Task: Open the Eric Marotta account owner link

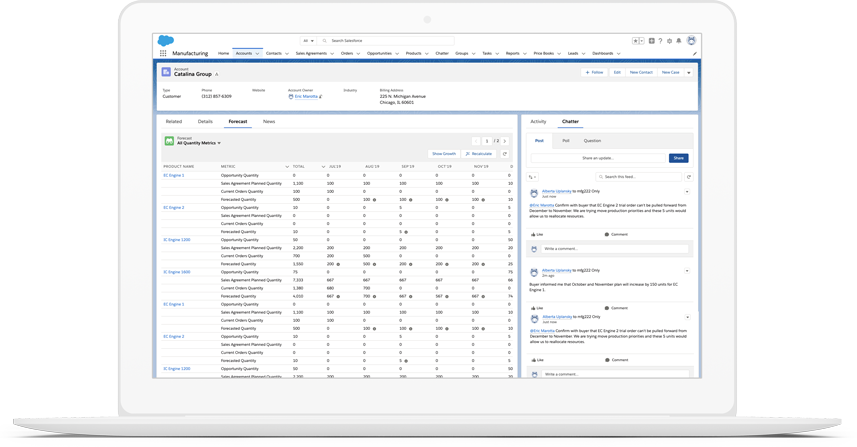Action: 306,97
